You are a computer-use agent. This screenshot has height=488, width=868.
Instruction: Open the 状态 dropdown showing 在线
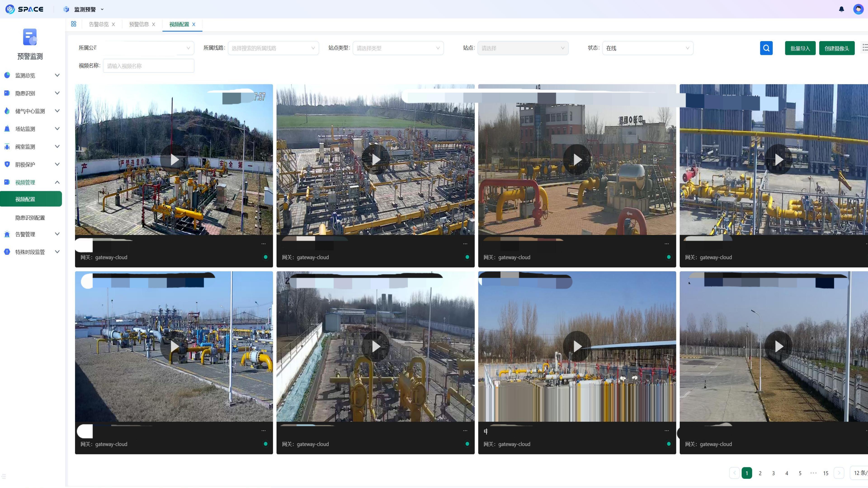click(x=647, y=48)
